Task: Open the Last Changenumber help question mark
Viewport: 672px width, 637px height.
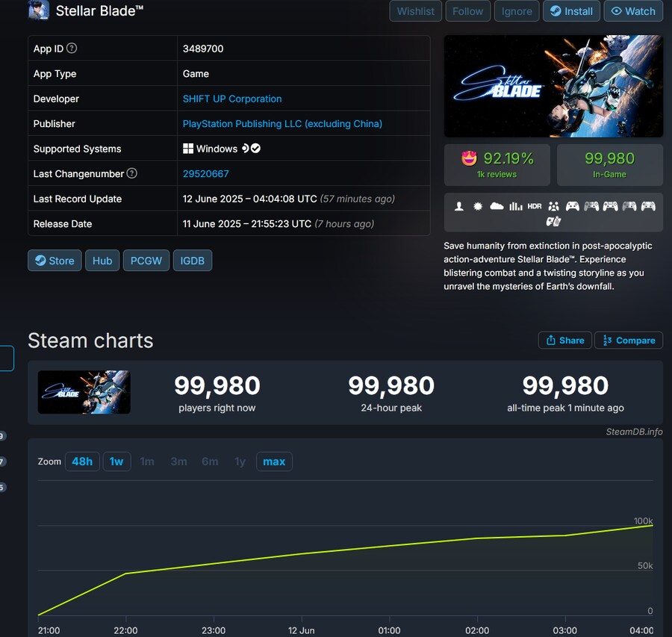Action: 132,173
